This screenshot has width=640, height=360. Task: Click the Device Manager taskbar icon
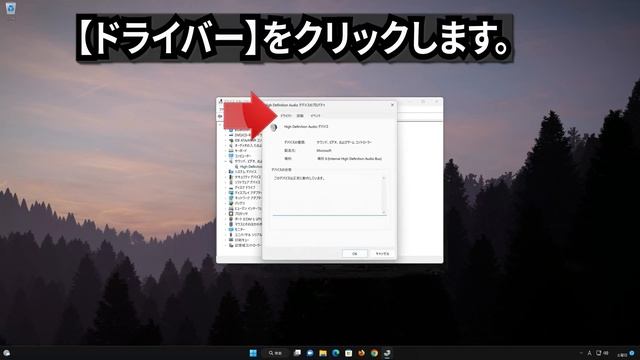(x=387, y=353)
